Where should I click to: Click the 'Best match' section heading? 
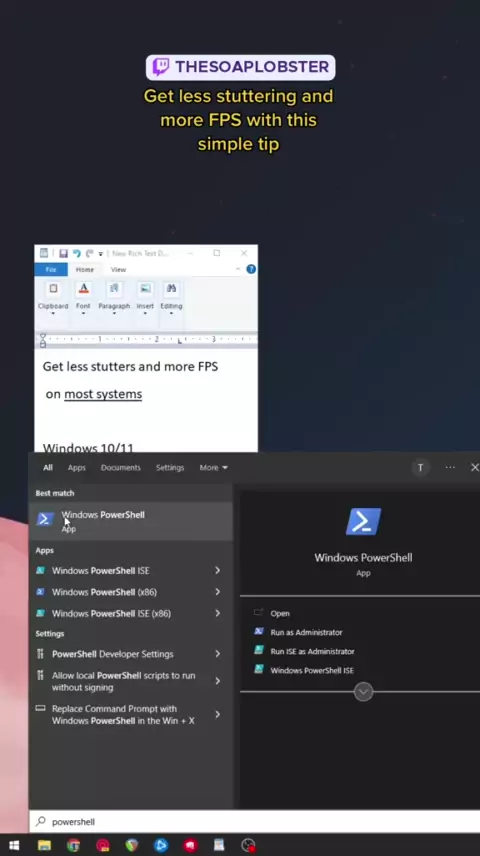[55, 493]
